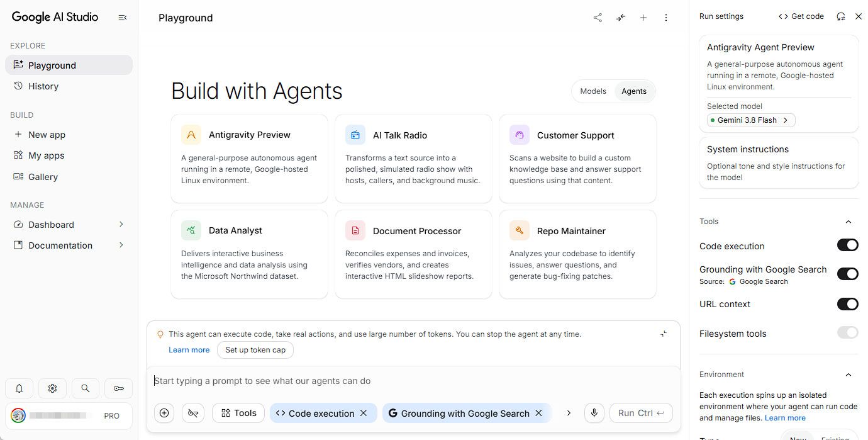Toggle the Code execution switch off
868x440 pixels.
pos(847,245)
